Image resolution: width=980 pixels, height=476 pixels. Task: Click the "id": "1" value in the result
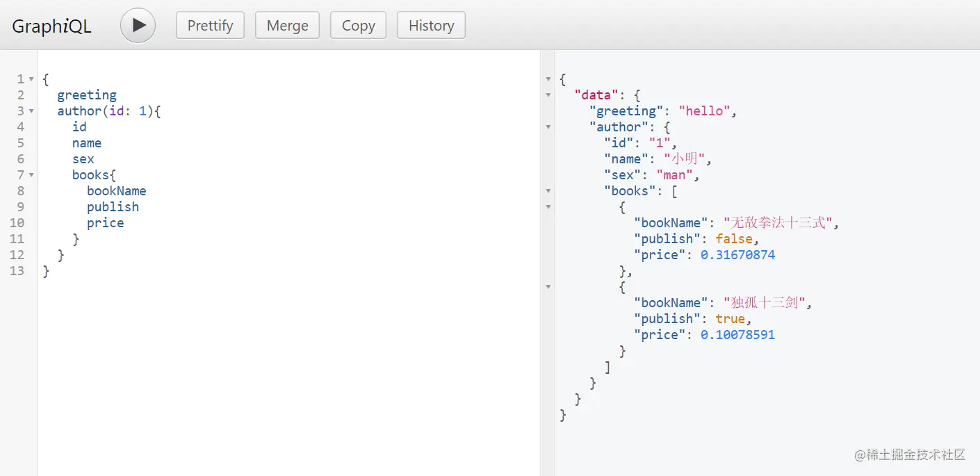click(659, 143)
